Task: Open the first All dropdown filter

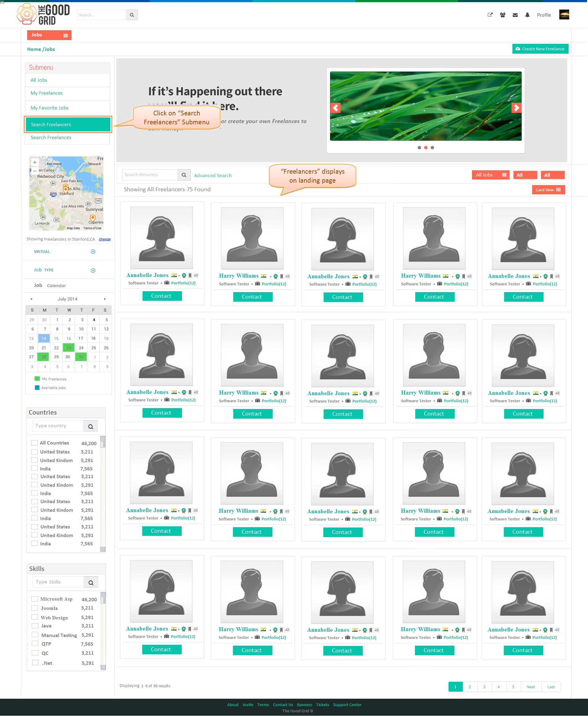Action: click(525, 175)
